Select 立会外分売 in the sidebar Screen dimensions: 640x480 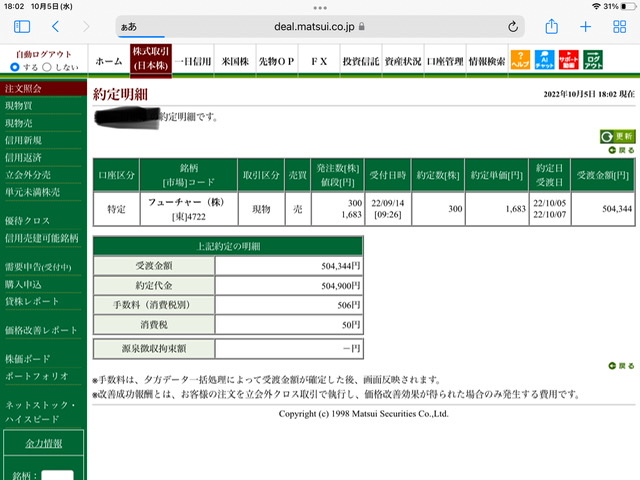28,175
